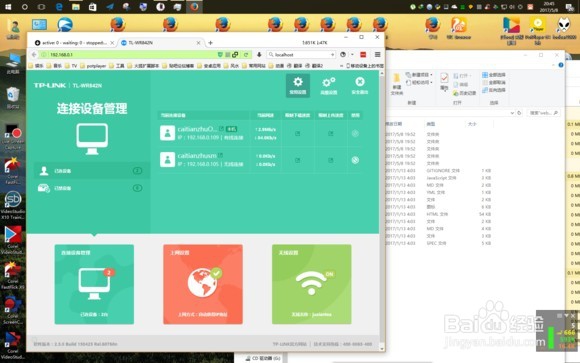Switch to the 'active: 0 - waiting' tab

click(74, 43)
